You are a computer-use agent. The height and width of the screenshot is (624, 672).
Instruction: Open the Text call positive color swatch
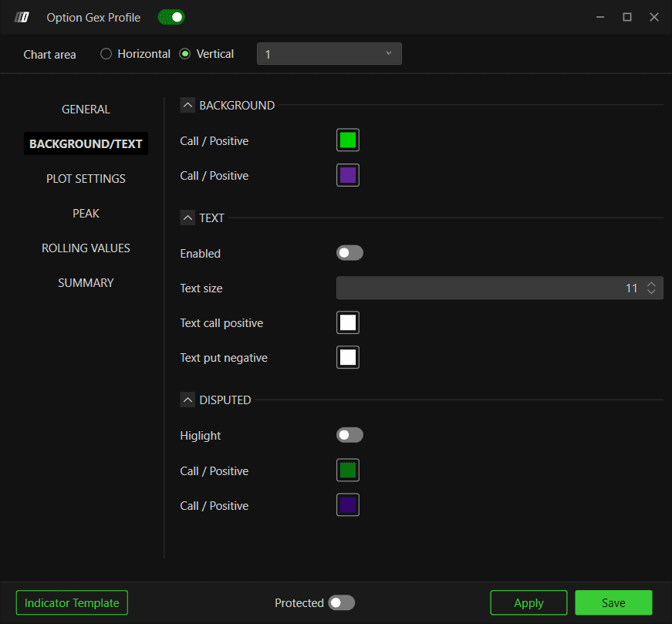[347, 322]
